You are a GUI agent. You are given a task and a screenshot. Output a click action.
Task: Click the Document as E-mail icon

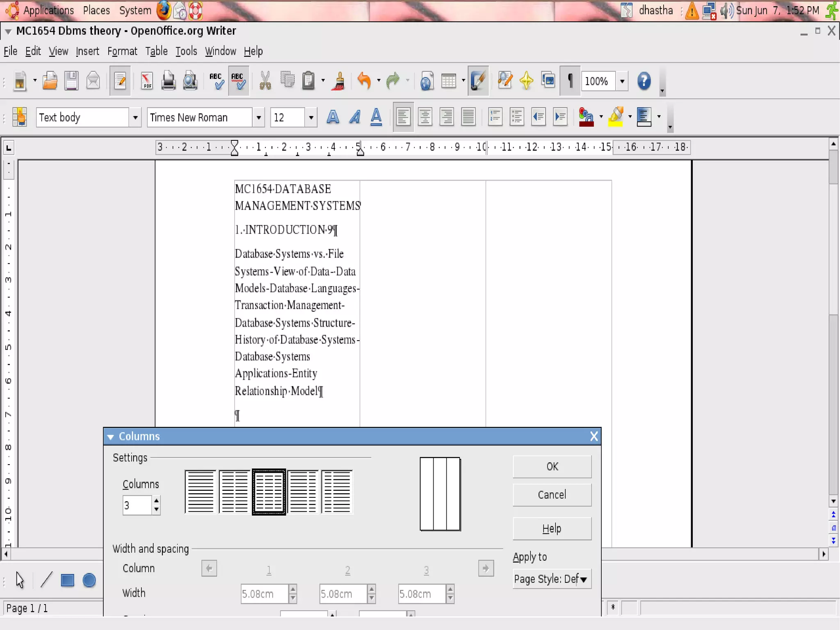click(94, 81)
